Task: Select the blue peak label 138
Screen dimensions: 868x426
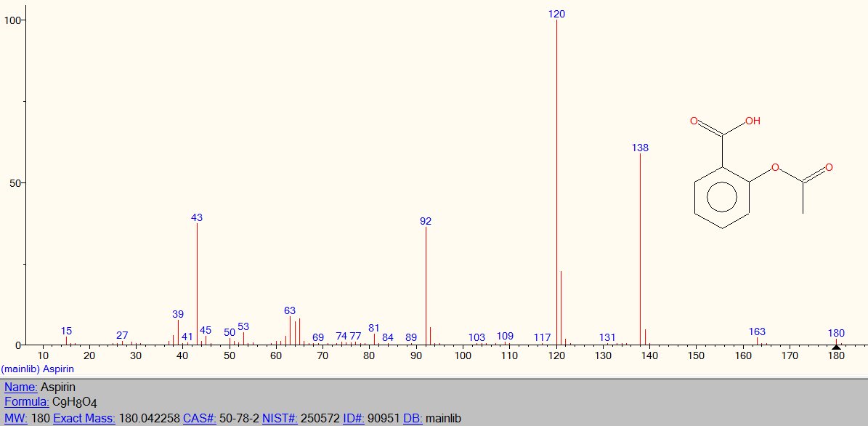Action: [640, 148]
